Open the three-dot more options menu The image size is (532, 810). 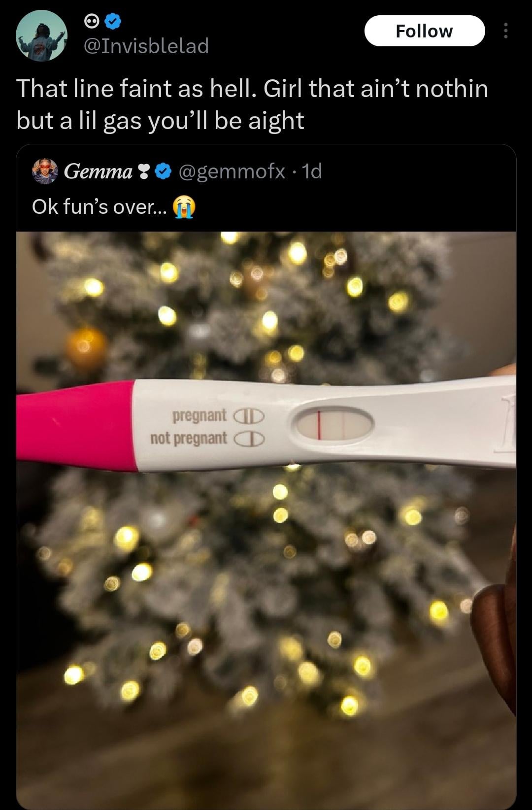click(505, 31)
